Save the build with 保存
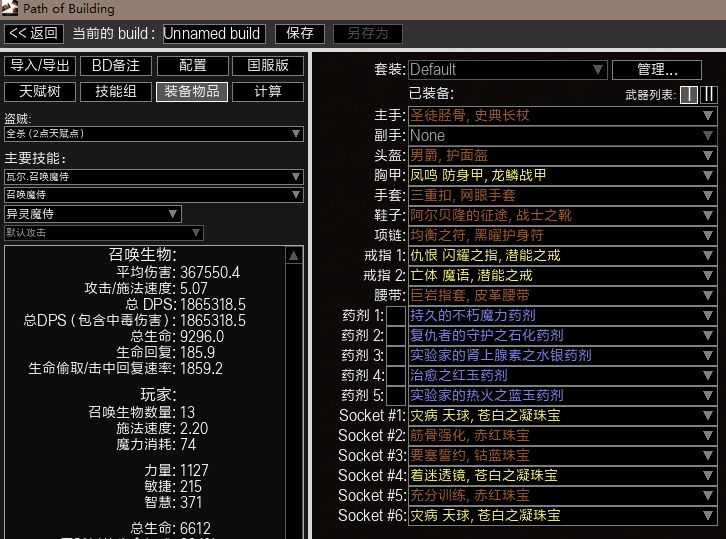The image size is (726, 539). [300, 33]
